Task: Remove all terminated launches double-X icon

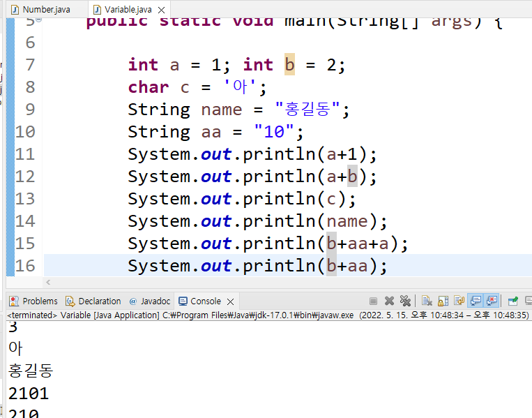Action: click(405, 301)
